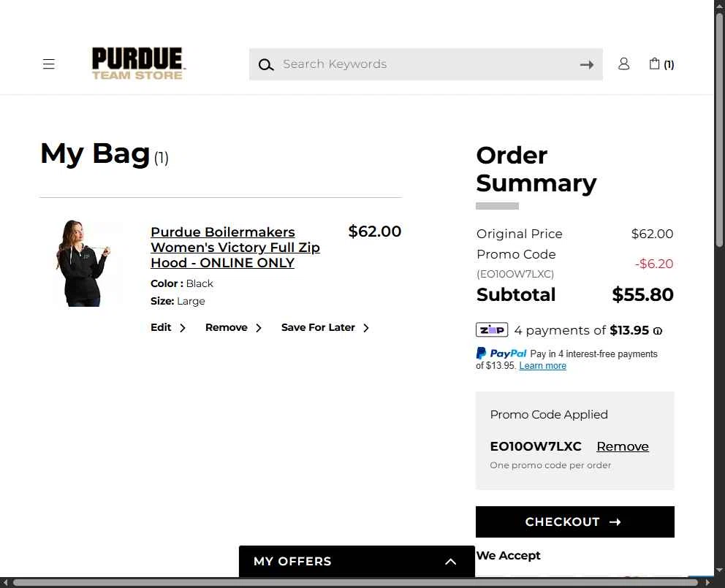Show Zip payment info icon

pos(658,331)
